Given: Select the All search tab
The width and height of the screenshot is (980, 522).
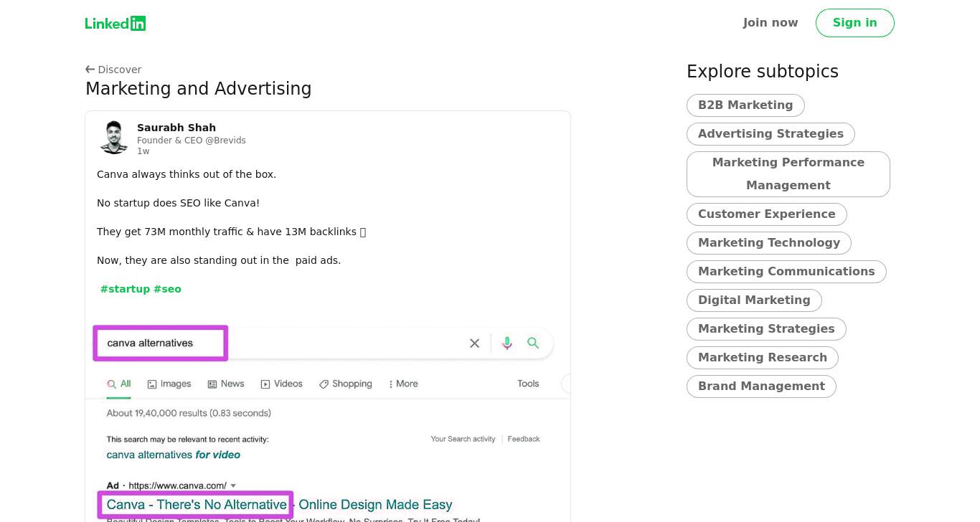Looking at the screenshot, I should point(119,384).
